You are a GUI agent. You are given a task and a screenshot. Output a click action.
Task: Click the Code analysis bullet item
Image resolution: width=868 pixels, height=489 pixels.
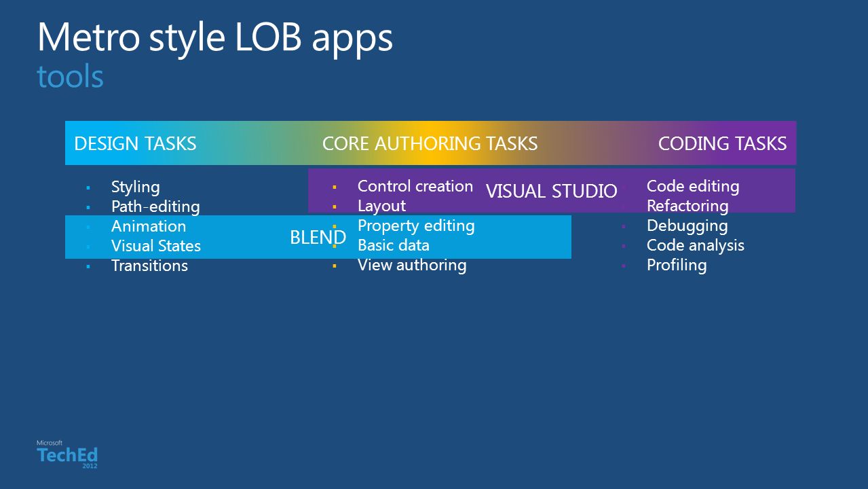696,245
